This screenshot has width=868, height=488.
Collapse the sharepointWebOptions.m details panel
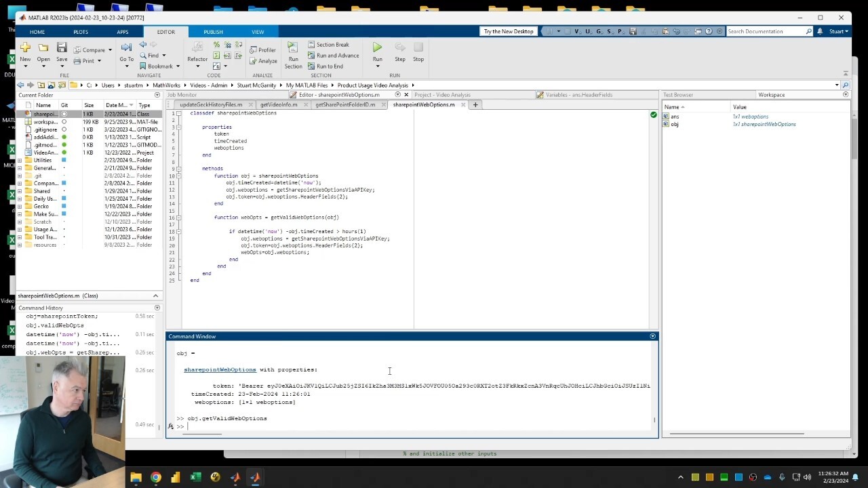point(155,296)
